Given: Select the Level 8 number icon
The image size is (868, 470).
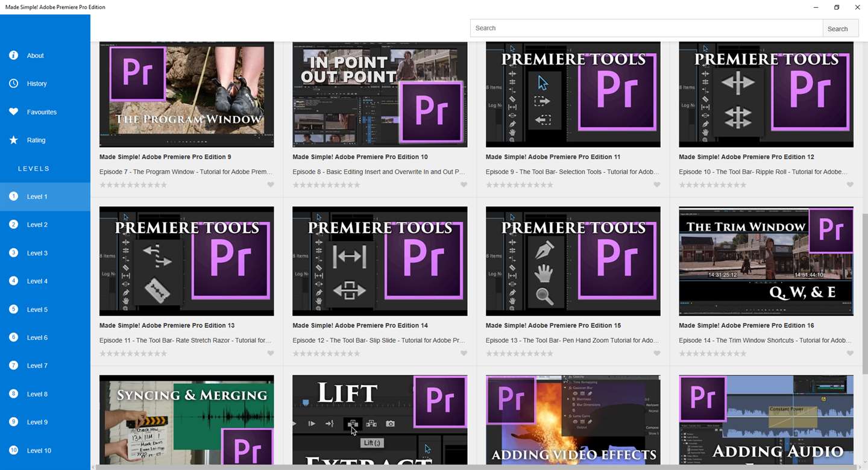Looking at the screenshot, I should pos(13,393).
